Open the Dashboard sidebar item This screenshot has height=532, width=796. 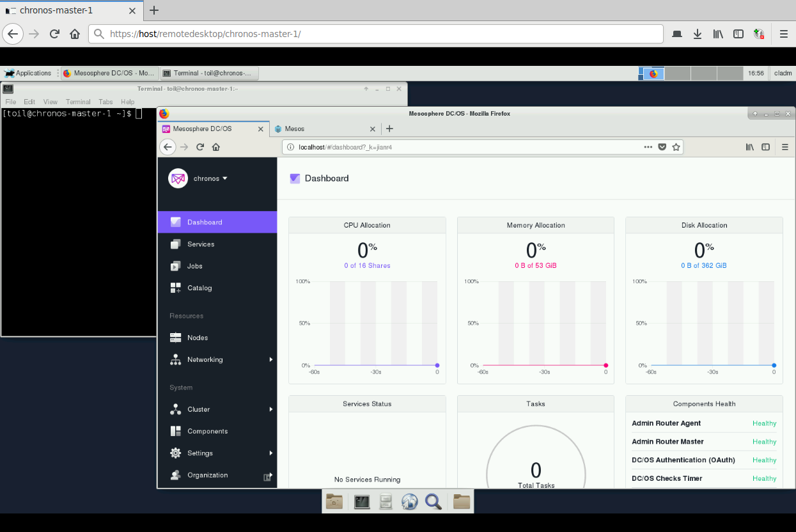217,223
